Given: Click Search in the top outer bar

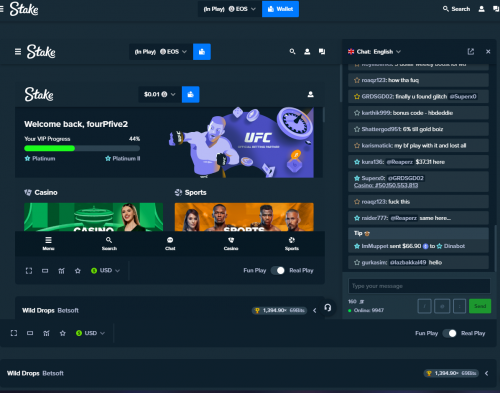Looking at the screenshot, I should tap(456, 9).
